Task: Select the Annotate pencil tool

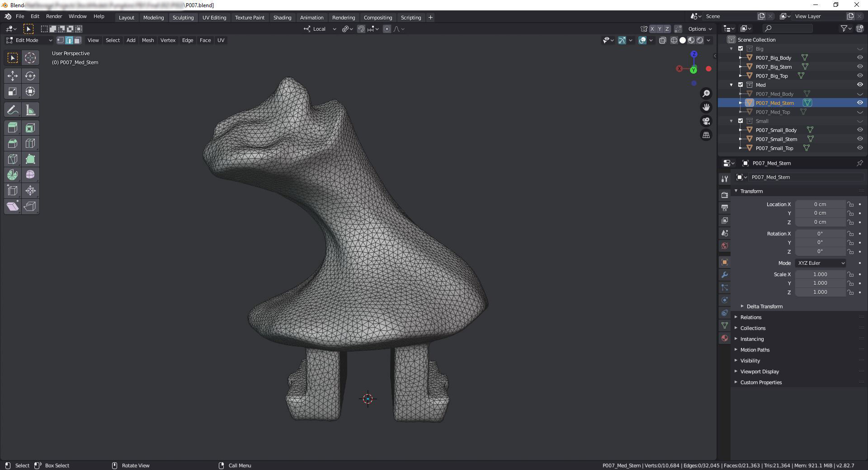Action: 13,110
